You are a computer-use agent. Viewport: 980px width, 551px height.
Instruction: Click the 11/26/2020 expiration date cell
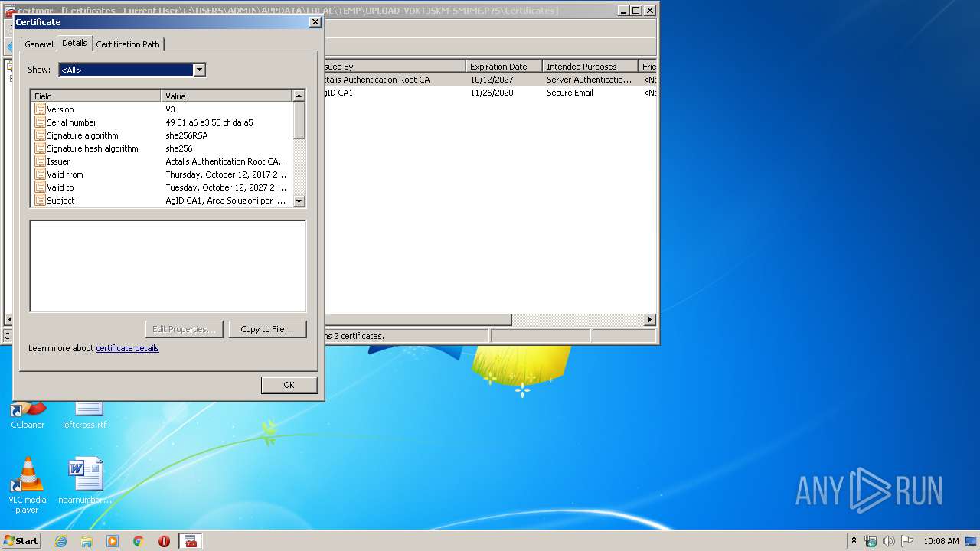coord(492,93)
